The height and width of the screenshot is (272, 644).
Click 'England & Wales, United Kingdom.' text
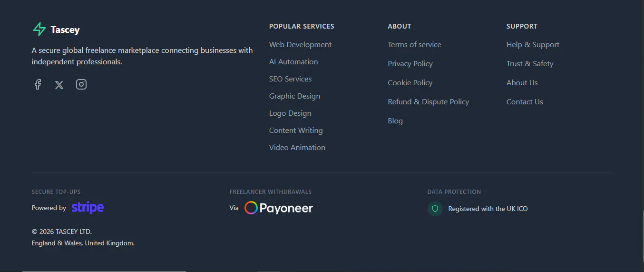pos(83,243)
